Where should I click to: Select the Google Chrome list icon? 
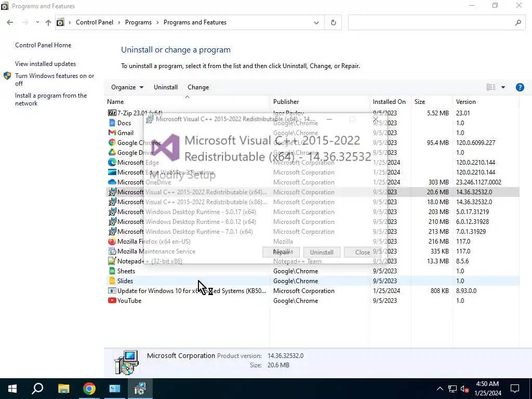click(x=112, y=142)
